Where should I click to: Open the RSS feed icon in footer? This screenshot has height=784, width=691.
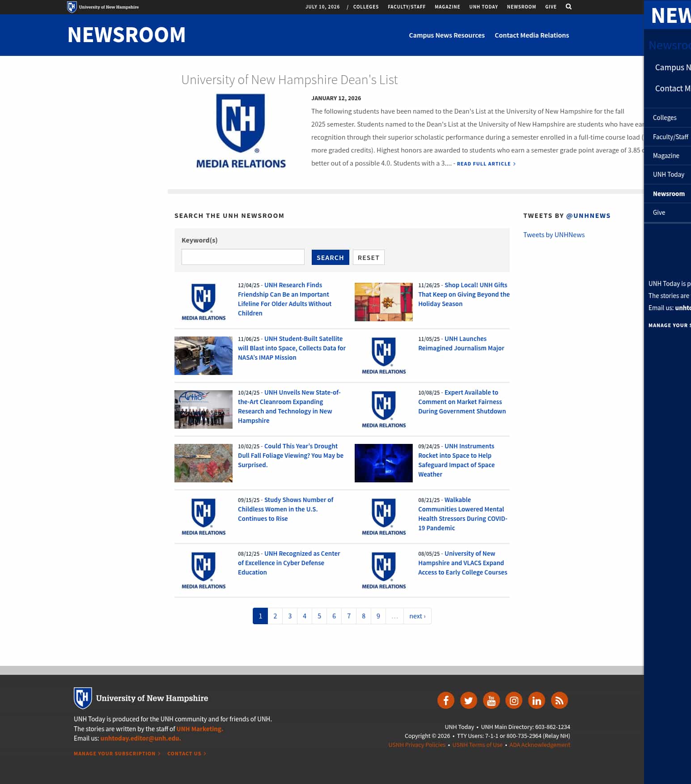(560, 700)
